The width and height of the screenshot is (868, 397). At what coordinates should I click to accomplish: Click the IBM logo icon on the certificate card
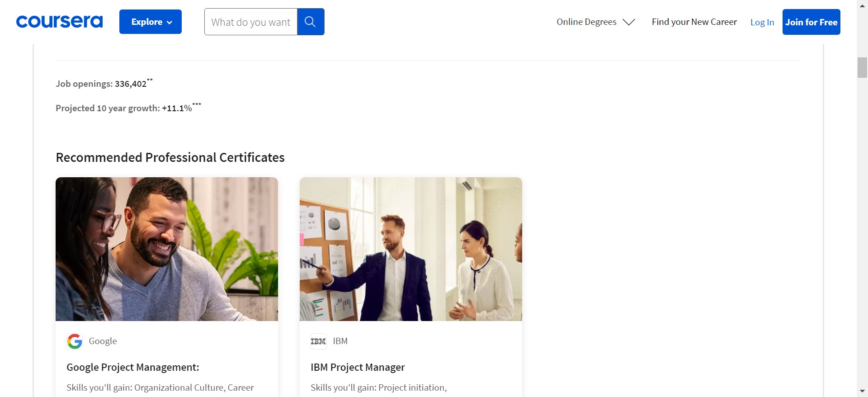coord(318,341)
